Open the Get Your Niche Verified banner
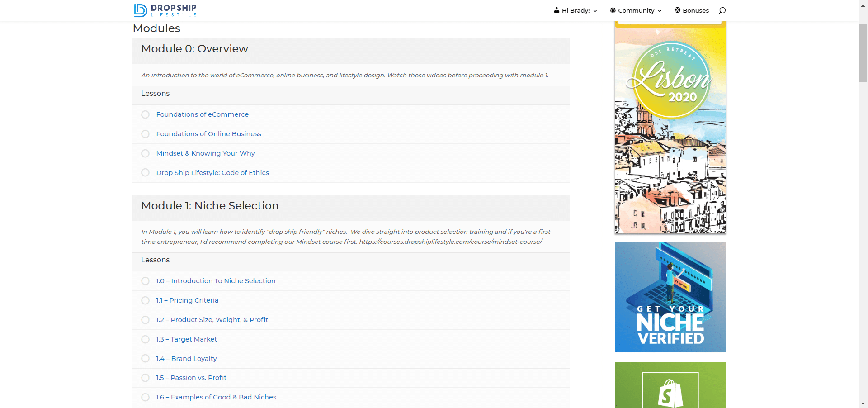Image resolution: width=868 pixels, height=408 pixels. point(670,297)
